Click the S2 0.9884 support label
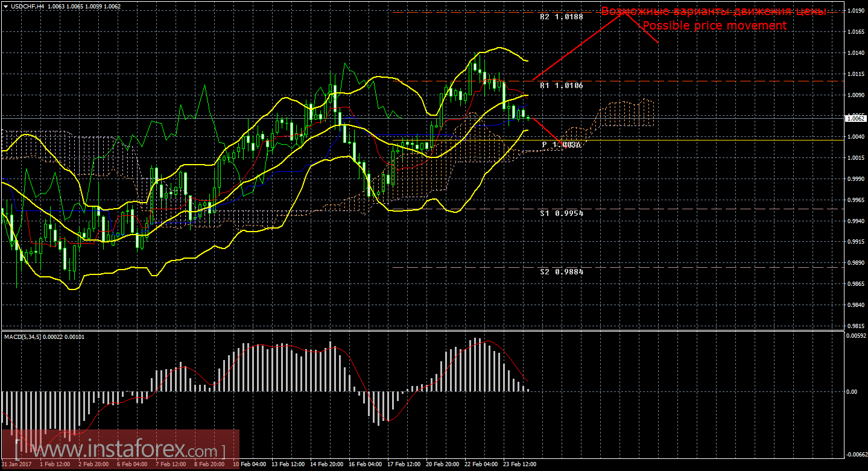 [x=562, y=271]
